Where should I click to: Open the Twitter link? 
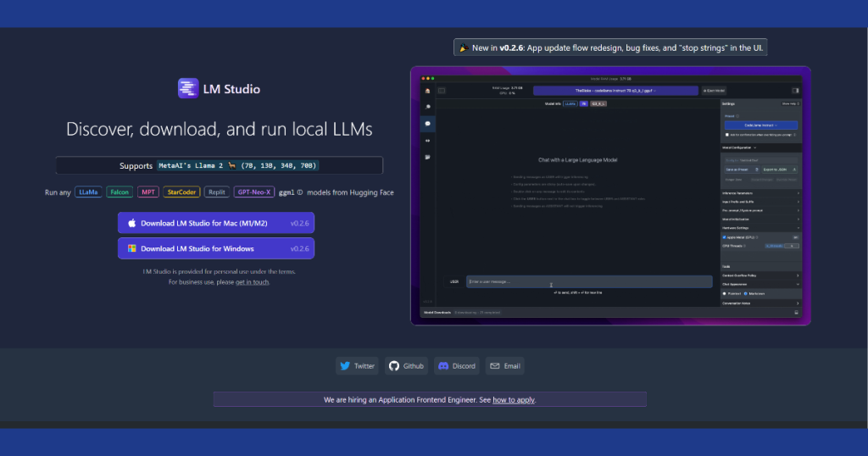357,366
